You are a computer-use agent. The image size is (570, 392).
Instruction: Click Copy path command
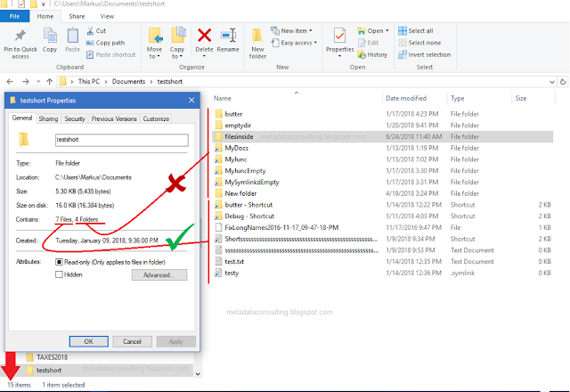[x=106, y=43]
